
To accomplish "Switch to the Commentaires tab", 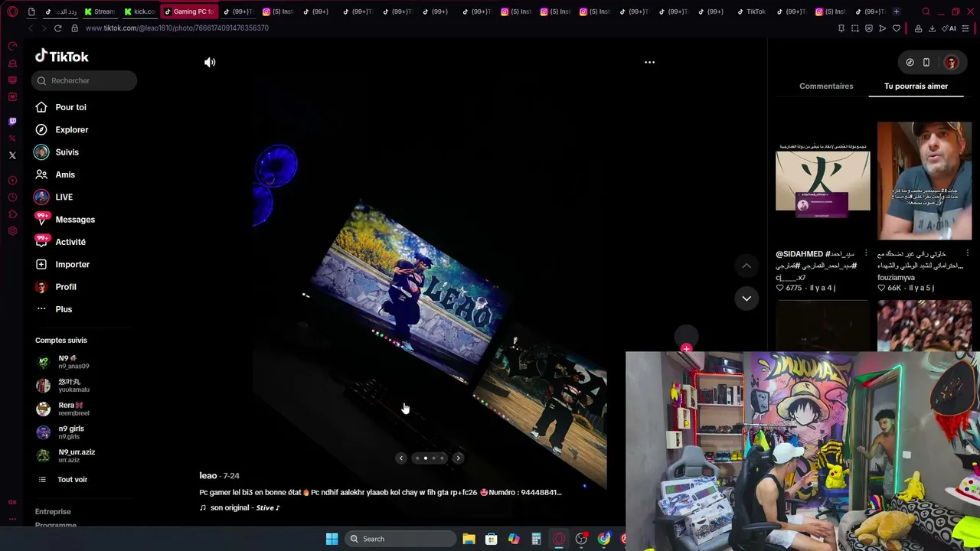I will coord(826,86).
